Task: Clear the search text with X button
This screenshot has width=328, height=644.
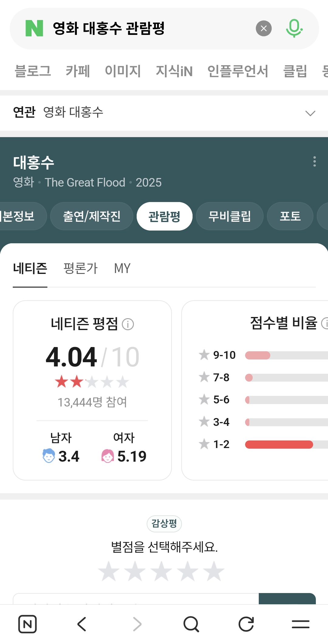Action: click(x=264, y=29)
